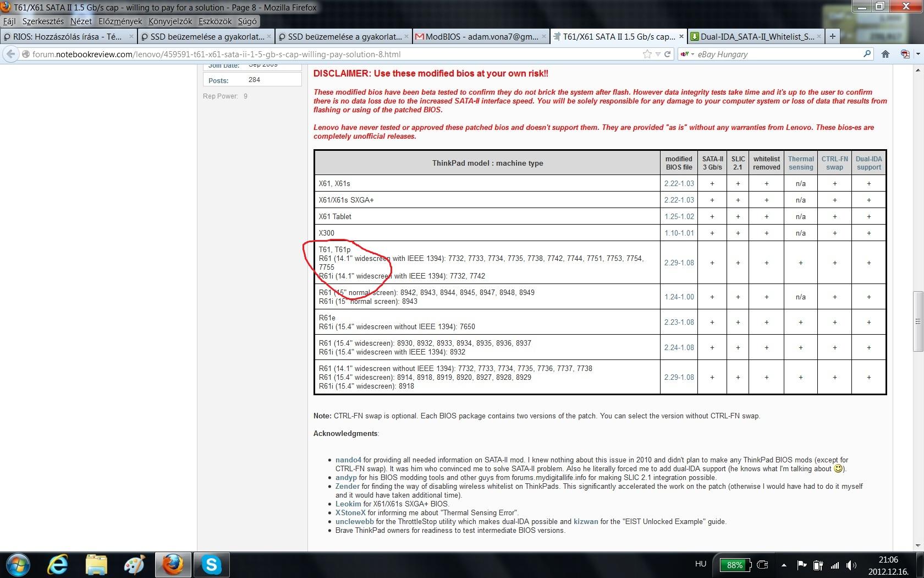The height and width of the screenshot is (578, 924).
Task: Click the 88% battery indicator
Action: (734, 565)
